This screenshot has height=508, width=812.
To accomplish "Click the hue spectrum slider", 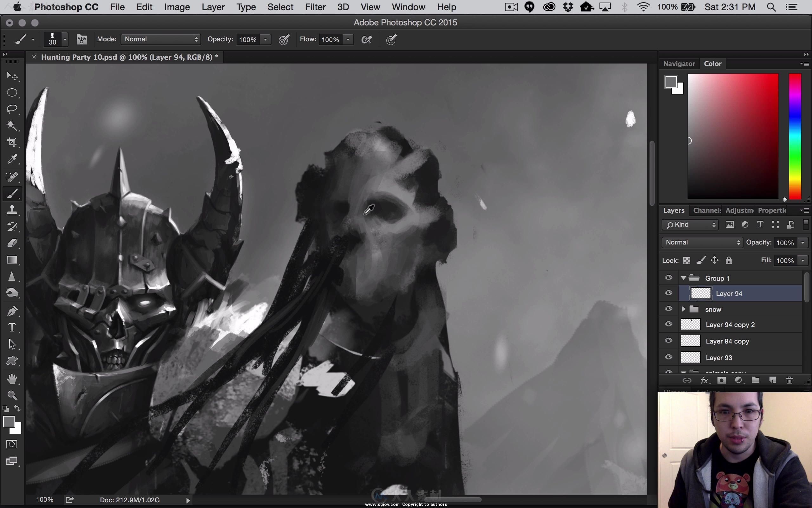I will coord(795,137).
